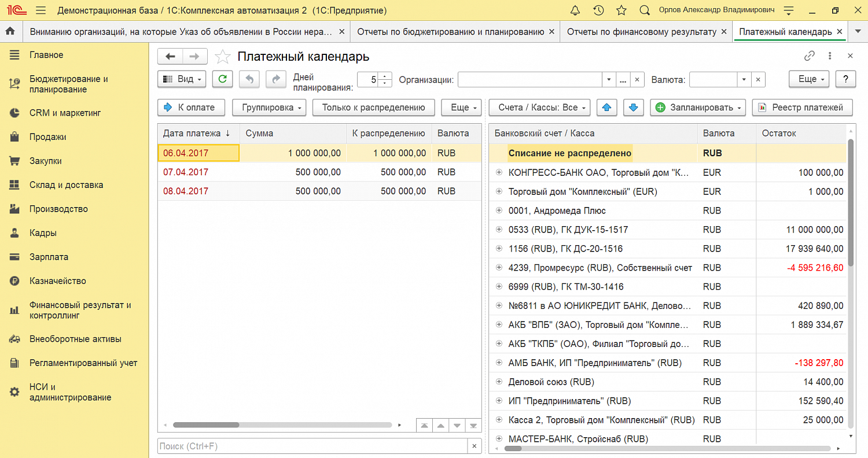Open the history clock icon

pyautogui.click(x=599, y=10)
